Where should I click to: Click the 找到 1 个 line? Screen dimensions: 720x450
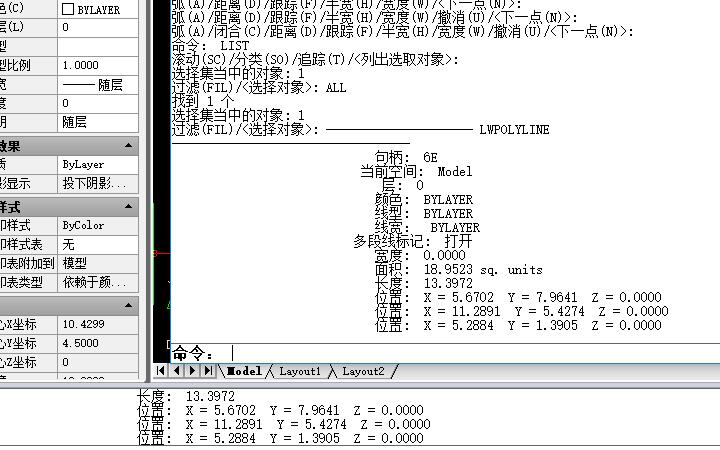click(x=202, y=101)
